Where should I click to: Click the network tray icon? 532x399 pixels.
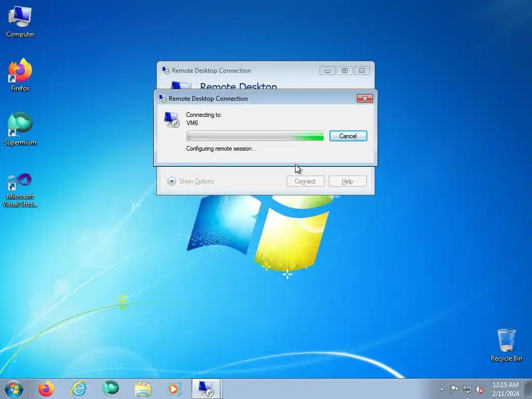click(467, 389)
